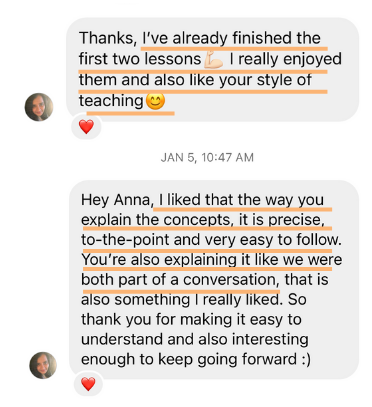Click the word "understand" in the second bubble
This screenshot has height=407, width=372.
(122, 339)
